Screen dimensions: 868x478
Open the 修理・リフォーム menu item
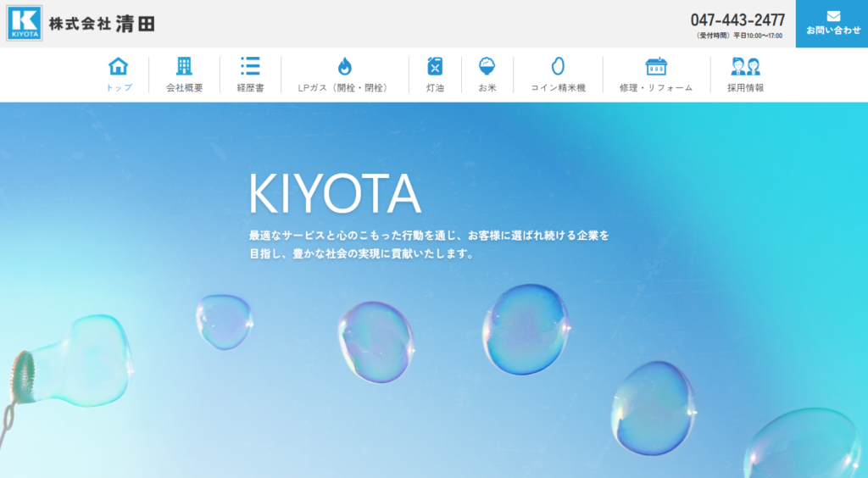tap(656, 87)
